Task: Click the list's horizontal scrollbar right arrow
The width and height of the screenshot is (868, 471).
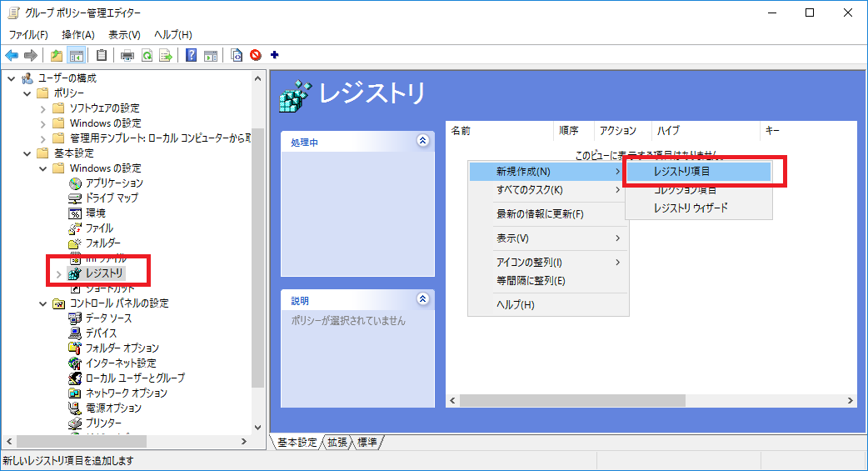Action: click(x=850, y=401)
